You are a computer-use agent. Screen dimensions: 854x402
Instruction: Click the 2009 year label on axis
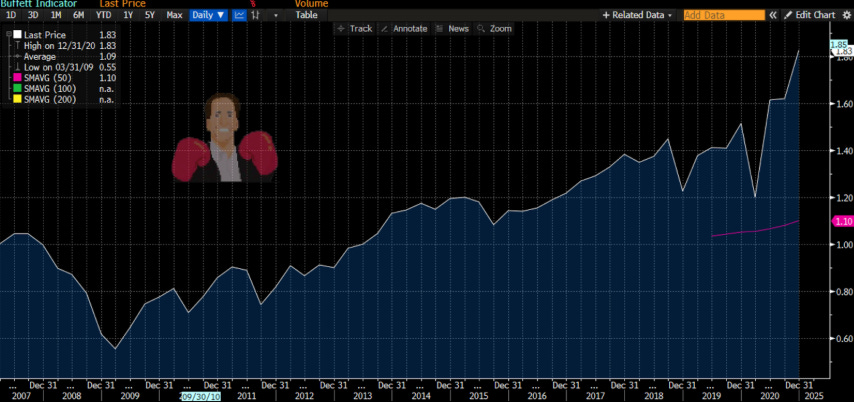click(x=129, y=396)
